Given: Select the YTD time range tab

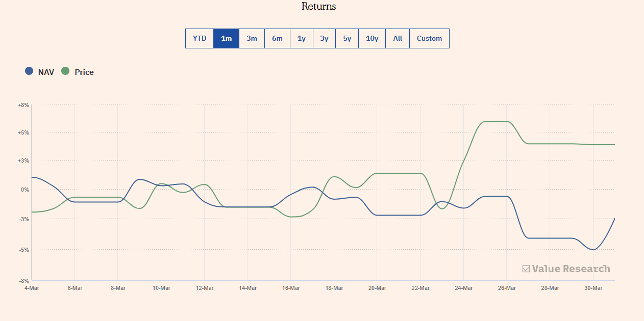Looking at the screenshot, I should point(200,39).
